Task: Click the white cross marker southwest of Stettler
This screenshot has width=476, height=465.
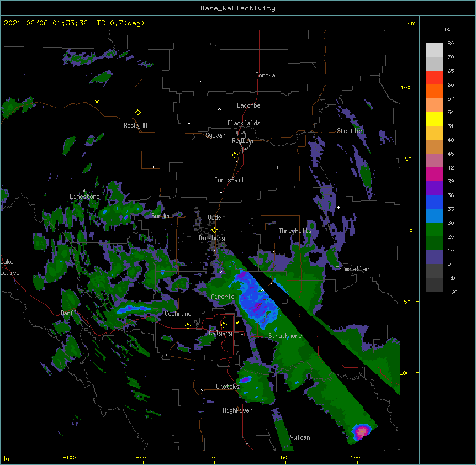Action: tap(338, 207)
